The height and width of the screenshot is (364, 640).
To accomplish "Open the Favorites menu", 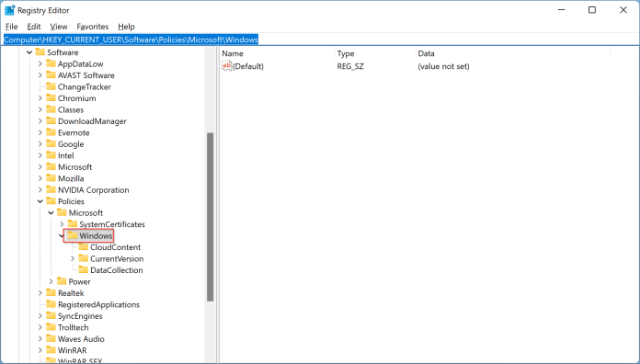I will [93, 27].
